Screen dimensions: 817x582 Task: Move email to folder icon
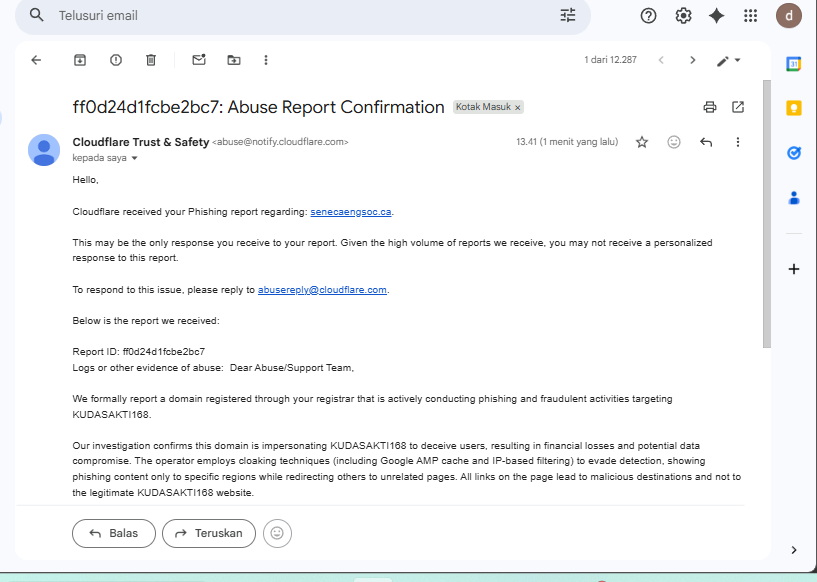[x=234, y=60]
